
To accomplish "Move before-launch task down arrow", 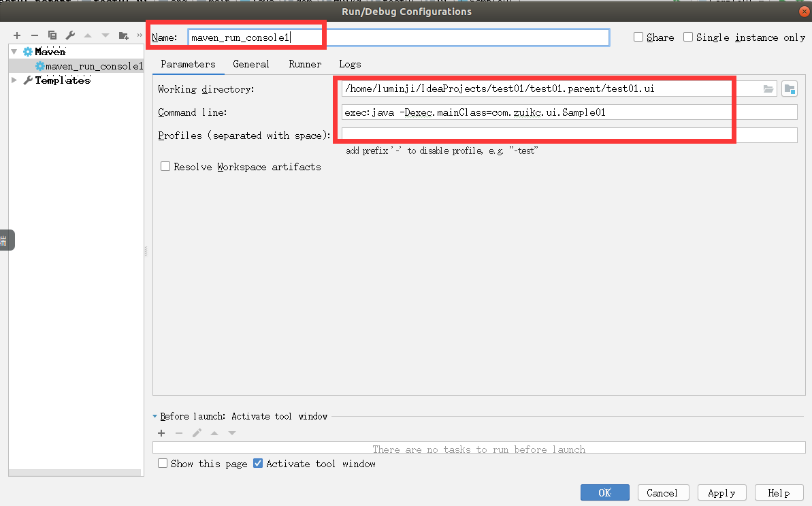I will point(232,433).
